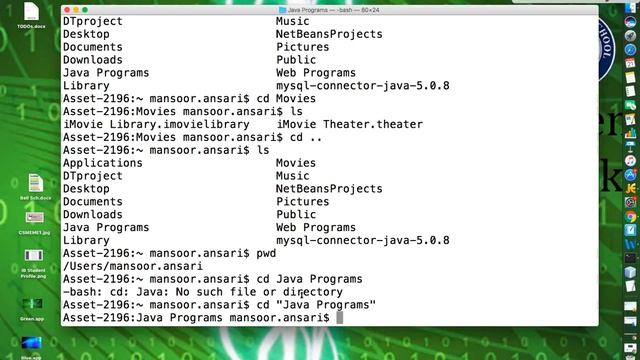Open the dark Terminal icon in dock

pyautogui.click(x=630, y=258)
